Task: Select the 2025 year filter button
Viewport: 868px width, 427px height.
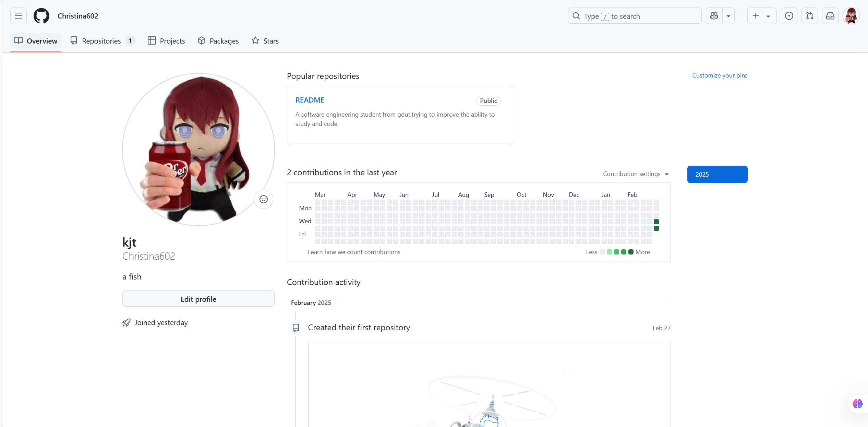Action: pos(717,174)
